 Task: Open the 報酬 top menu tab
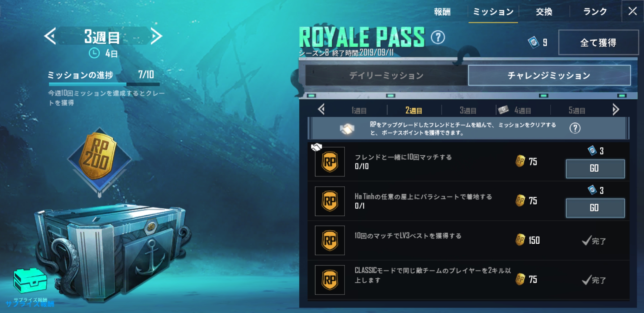click(x=442, y=12)
